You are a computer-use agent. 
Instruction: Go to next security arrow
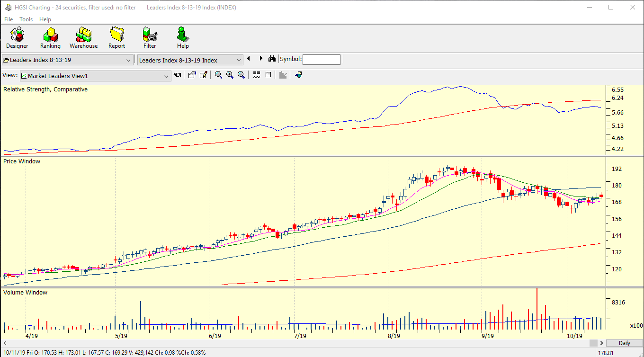coord(260,59)
